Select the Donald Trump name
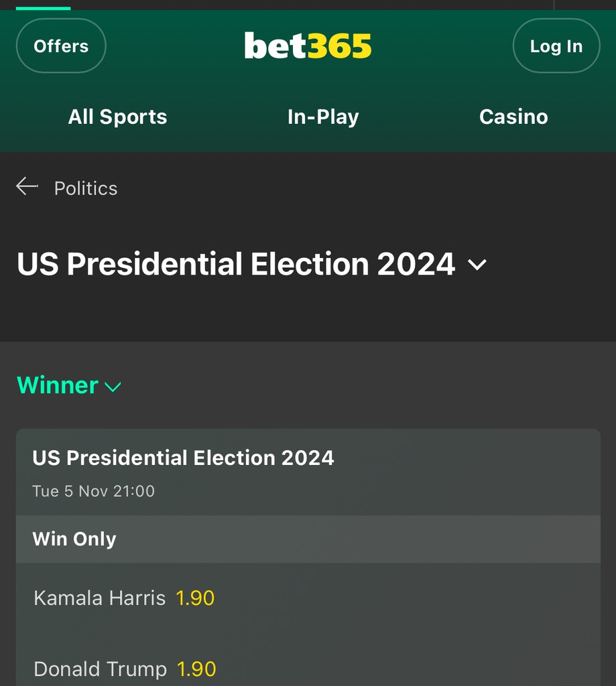The width and height of the screenshot is (616, 686). coord(100,669)
